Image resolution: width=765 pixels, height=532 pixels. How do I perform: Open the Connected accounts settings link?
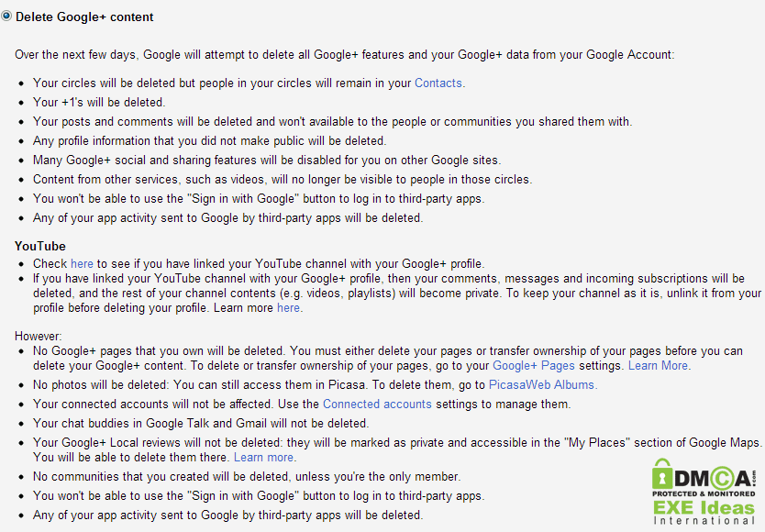point(377,404)
